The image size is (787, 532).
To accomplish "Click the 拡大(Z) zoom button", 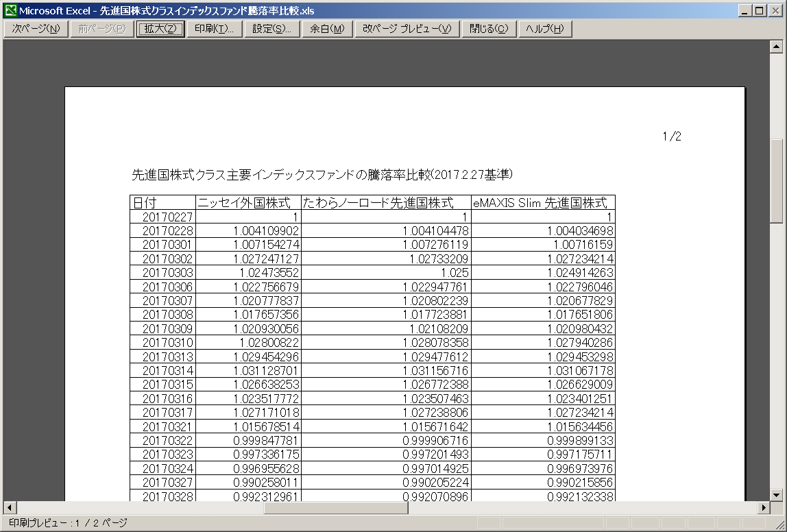I will (x=160, y=29).
